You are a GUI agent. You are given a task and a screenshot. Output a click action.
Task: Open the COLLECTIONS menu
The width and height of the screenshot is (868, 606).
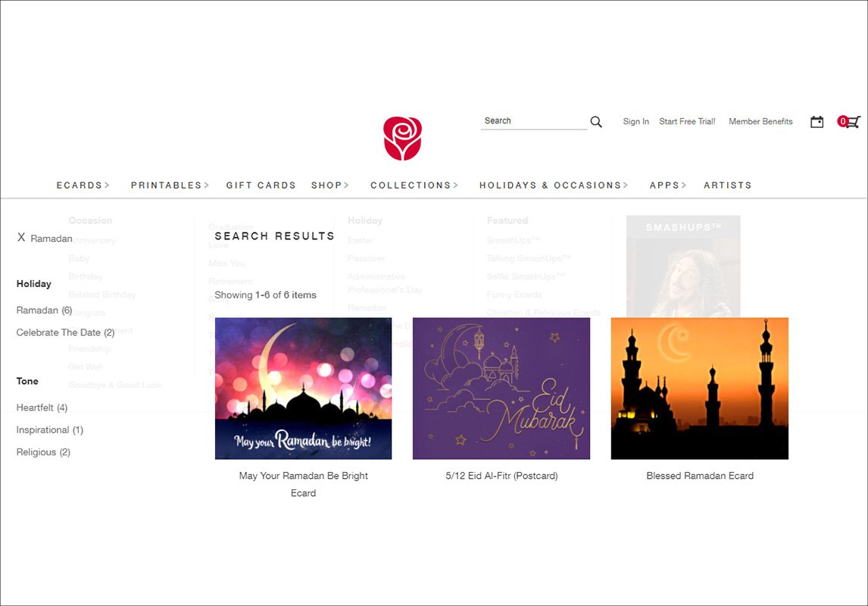click(414, 186)
